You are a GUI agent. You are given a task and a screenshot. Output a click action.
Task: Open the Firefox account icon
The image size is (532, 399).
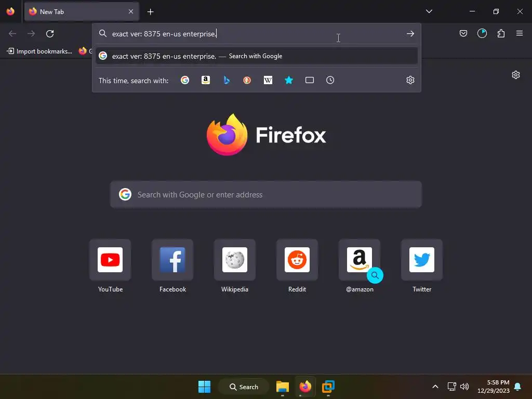(482, 33)
